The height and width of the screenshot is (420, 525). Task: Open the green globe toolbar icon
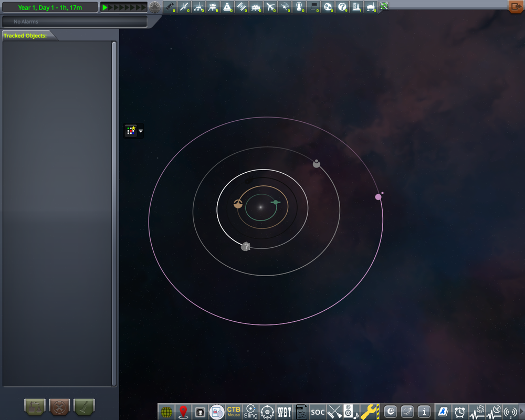[166, 412]
